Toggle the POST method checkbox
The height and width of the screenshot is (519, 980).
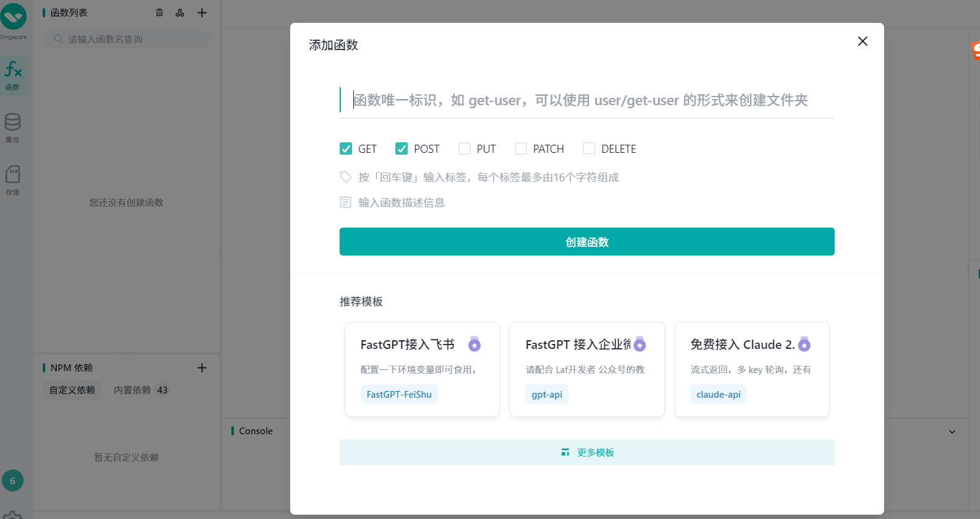402,148
